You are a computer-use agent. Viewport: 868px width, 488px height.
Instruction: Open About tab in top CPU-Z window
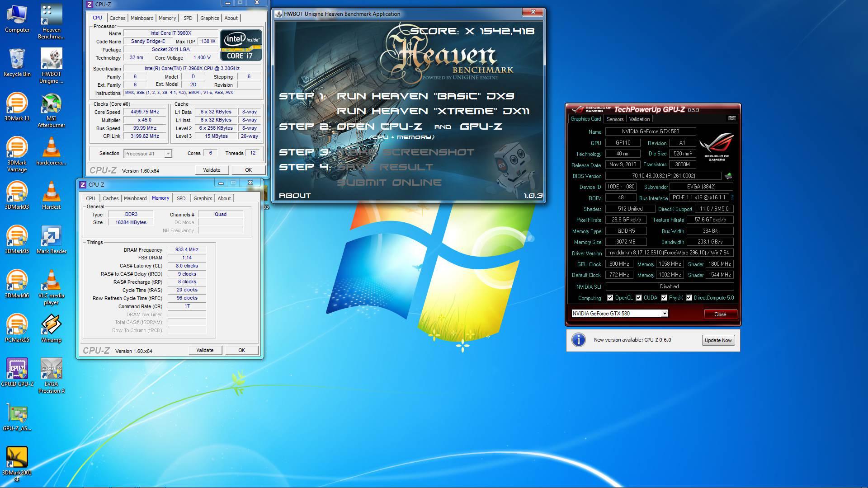[x=231, y=18]
